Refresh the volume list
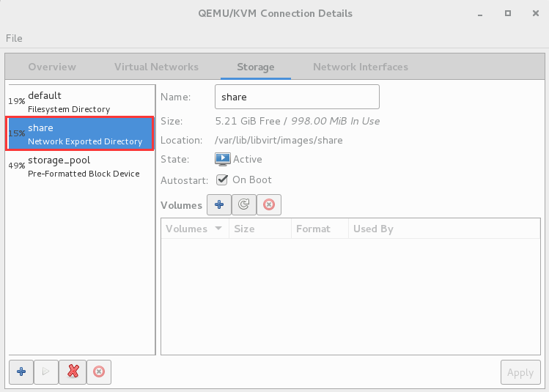Screen dimensions: 549x392 pos(244,204)
